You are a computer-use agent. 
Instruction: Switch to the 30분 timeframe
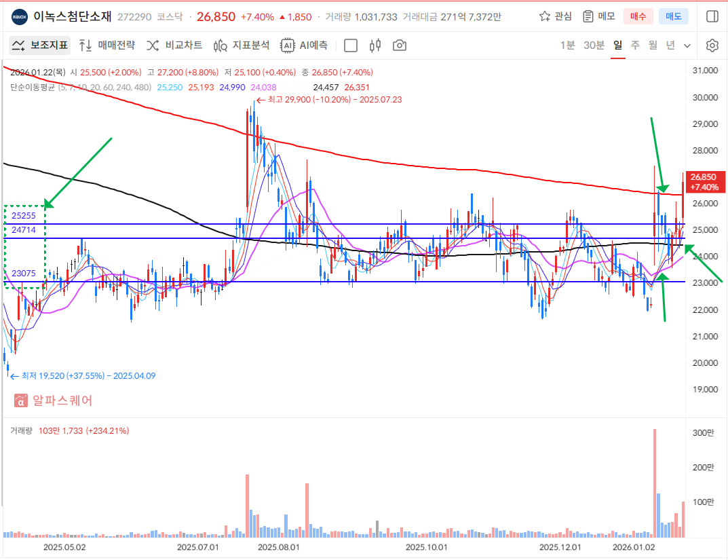[x=594, y=45]
